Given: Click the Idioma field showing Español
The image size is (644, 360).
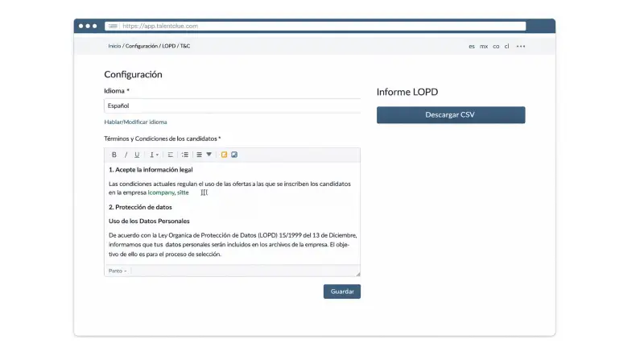Looking at the screenshot, I should pyautogui.click(x=232, y=106).
